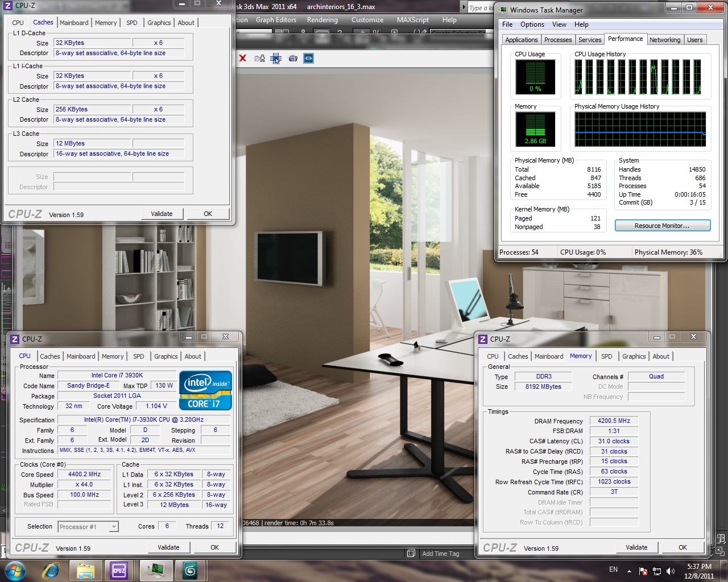Select SPD tab in the top CPU-Z window
This screenshot has height=582, width=728.
tap(132, 23)
